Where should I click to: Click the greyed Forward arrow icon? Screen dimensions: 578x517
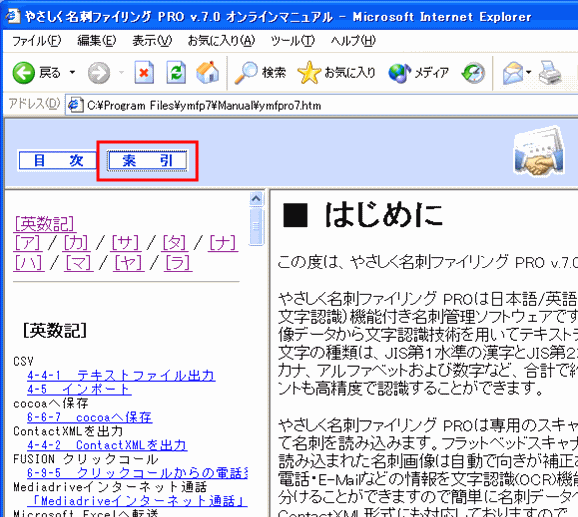point(99,73)
